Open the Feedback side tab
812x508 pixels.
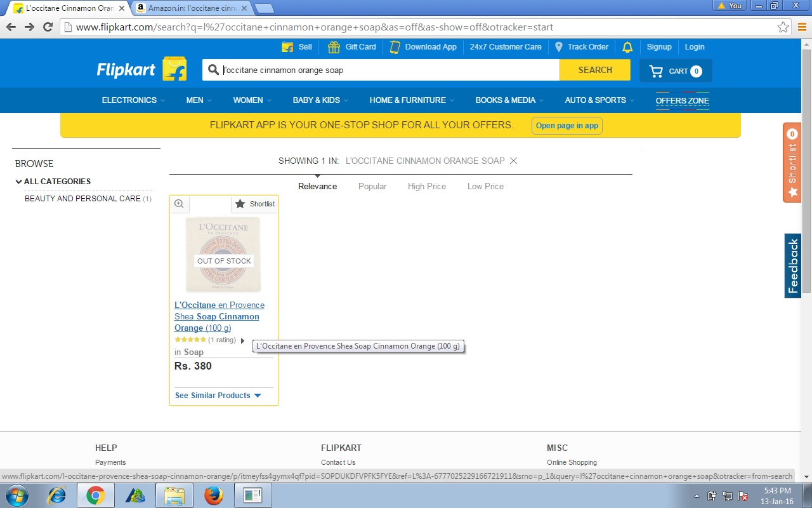click(x=793, y=265)
